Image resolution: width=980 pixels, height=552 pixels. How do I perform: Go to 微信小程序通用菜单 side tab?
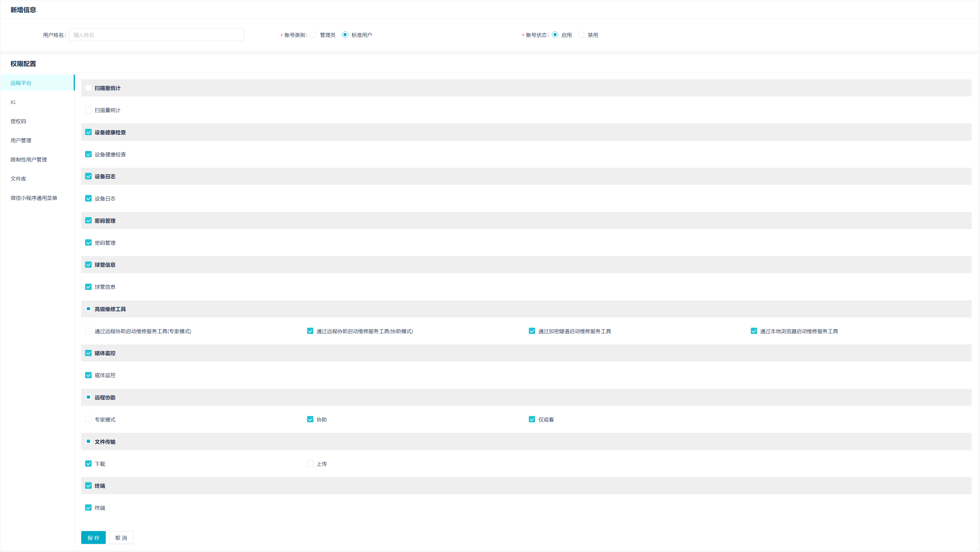(34, 198)
